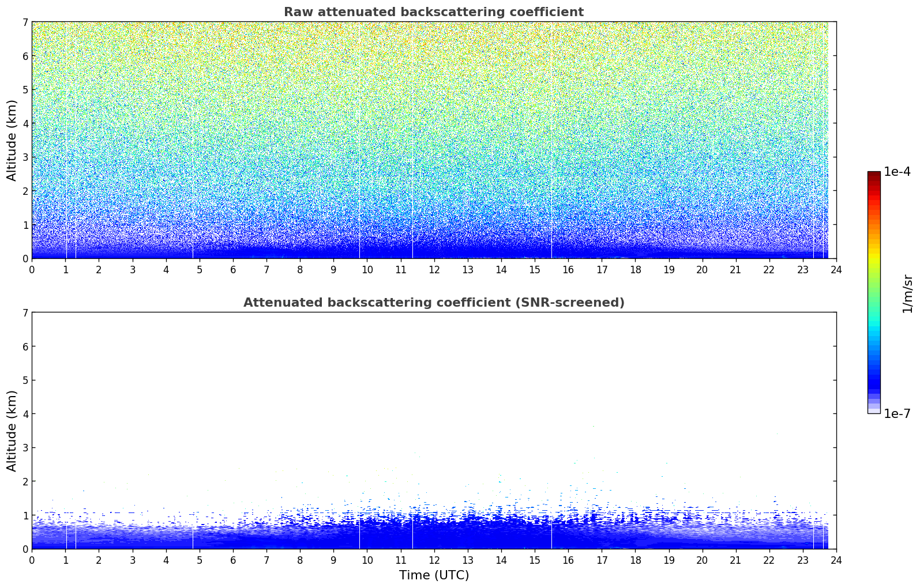Click the lower plot's "Altitude (km)" label
This screenshot has width=920, height=588.
[x=12, y=431]
